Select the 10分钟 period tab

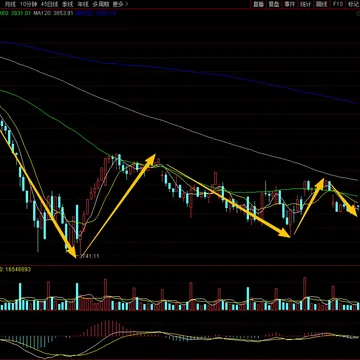click(x=28, y=4)
